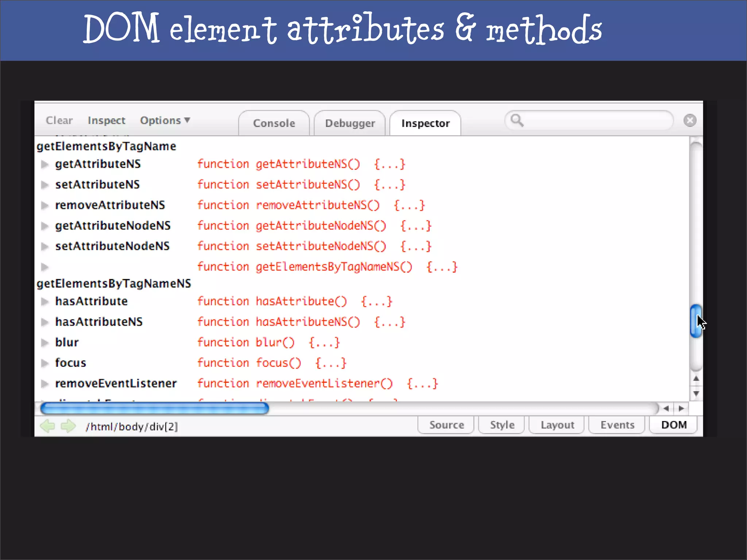This screenshot has width=747, height=560.
Task: Click vertical scrollbar down arrow
Action: point(696,394)
